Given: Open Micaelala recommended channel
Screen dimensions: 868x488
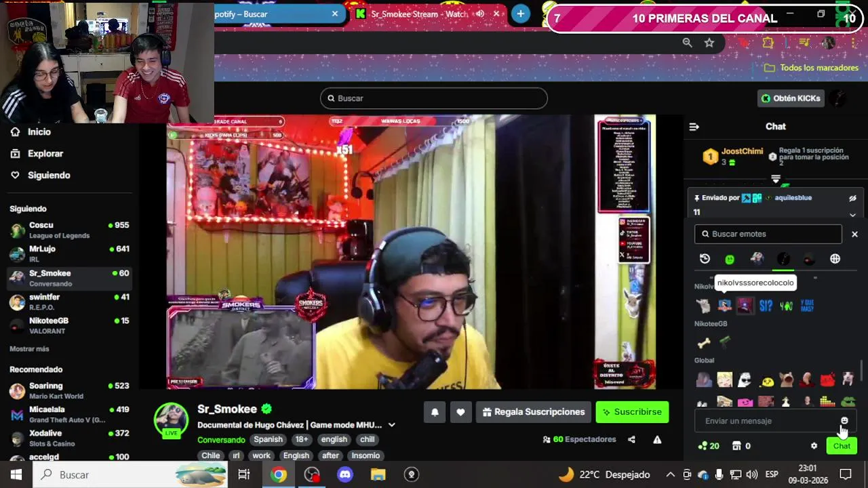Looking at the screenshot, I should coord(68,414).
